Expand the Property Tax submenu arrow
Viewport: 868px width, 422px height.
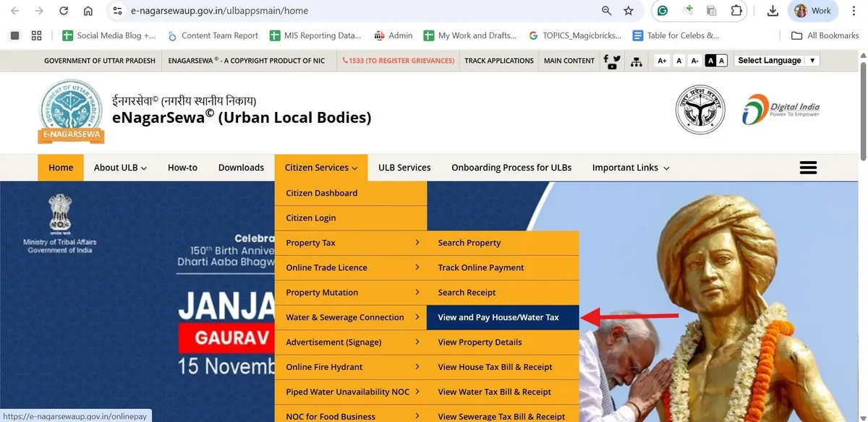418,242
